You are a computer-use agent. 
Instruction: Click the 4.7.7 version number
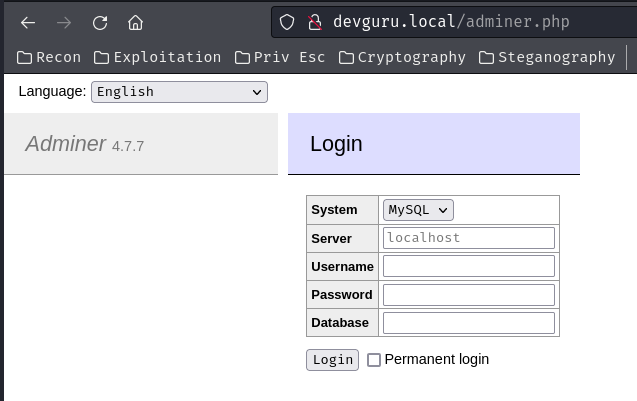[x=128, y=146]
